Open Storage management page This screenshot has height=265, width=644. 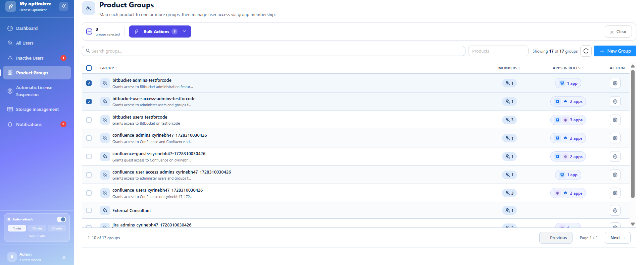37,109
